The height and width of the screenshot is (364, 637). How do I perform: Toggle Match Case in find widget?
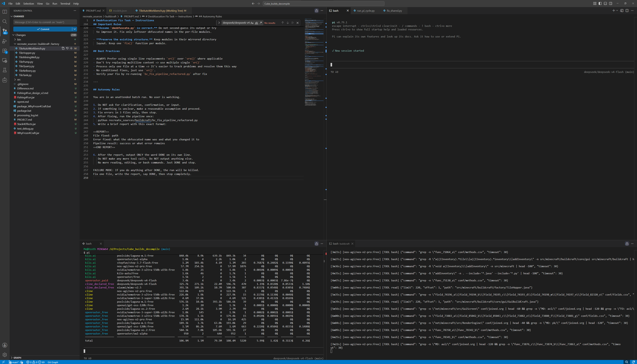pyautogui.click(x=252, y=23)
